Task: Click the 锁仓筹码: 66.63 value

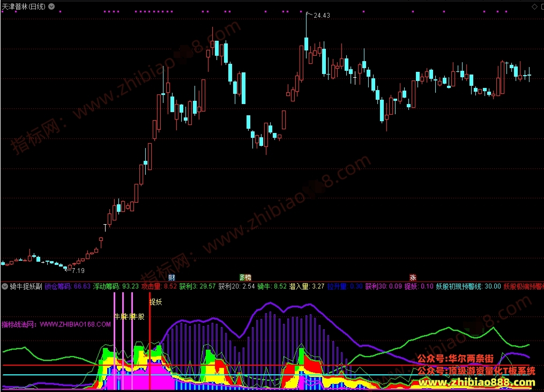Action: pos(68,286)
